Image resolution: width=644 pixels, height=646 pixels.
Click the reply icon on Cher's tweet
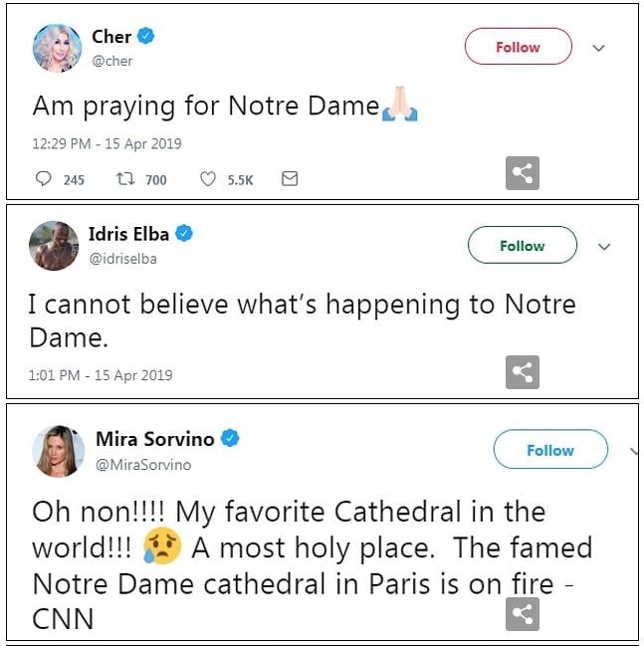pos(44,179)
